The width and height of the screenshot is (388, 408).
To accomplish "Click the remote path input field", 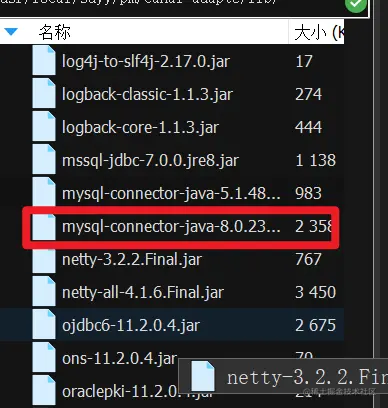I will click(x=172, y=7).
